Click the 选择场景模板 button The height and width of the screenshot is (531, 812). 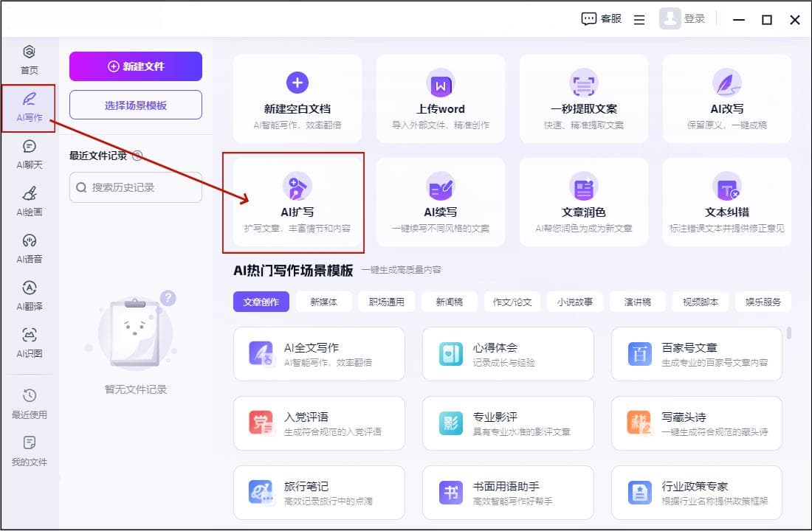pos(136,105)
